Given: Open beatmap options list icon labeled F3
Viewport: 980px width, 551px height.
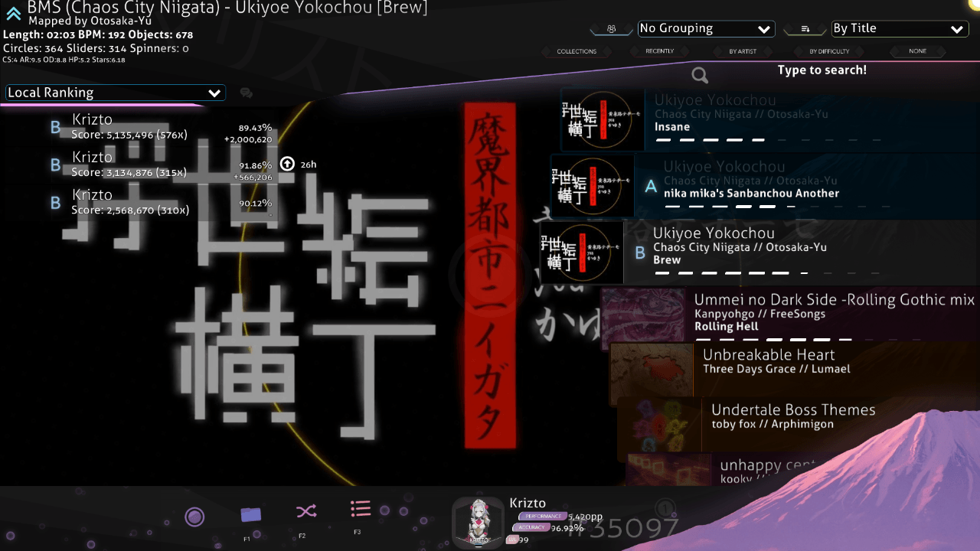Looking at the screenshot, I should coord(360,509).
